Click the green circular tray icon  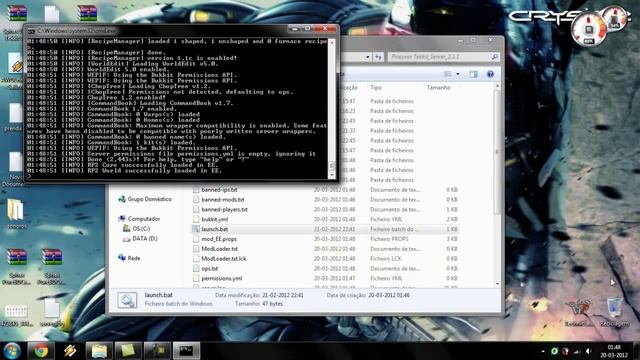554,351
